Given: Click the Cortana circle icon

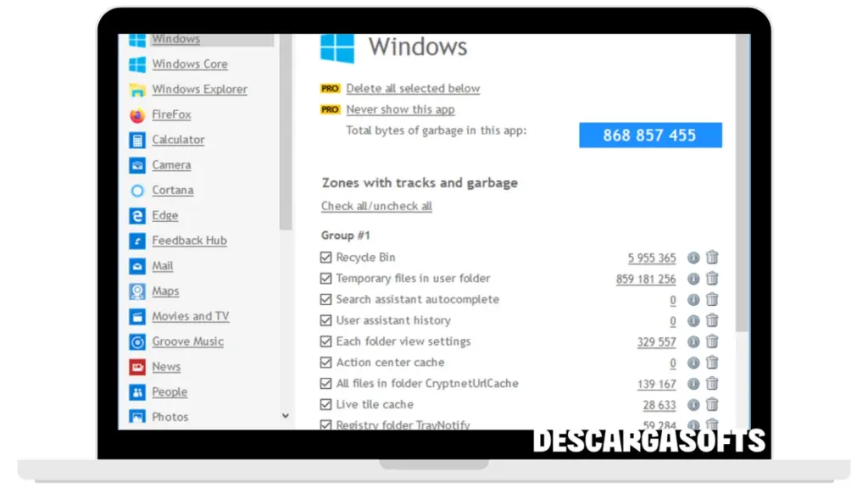Looking at the screenshot, I should tap(137, 191).
